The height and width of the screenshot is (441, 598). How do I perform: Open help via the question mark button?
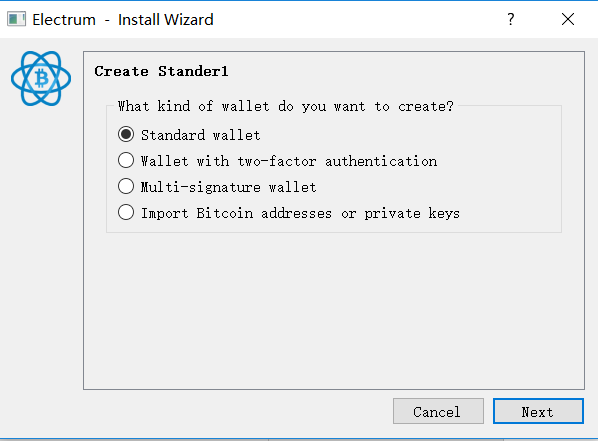coord(511,19)
